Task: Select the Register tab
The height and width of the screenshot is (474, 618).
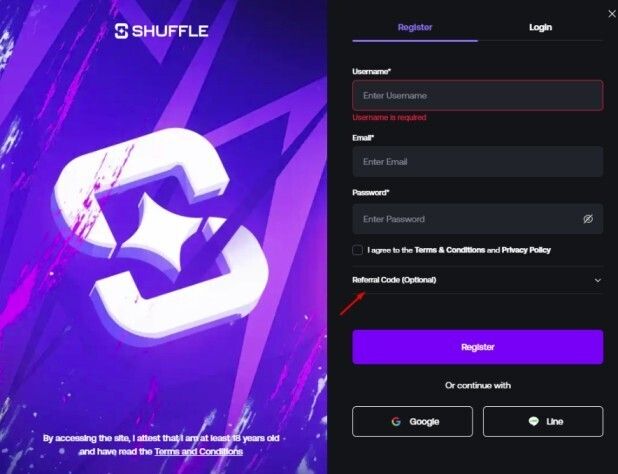Action: tap(415, 27)
